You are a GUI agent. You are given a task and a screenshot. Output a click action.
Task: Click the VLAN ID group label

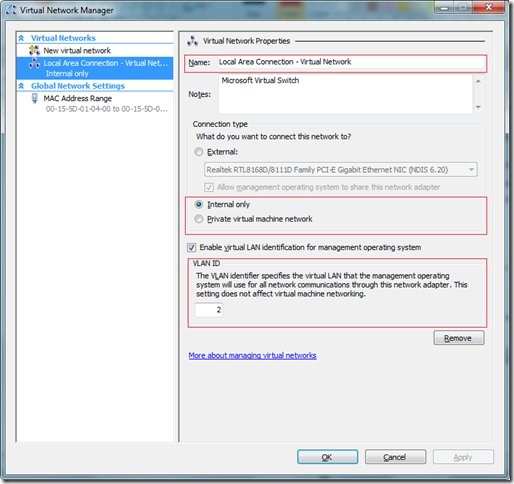(206, 263)
